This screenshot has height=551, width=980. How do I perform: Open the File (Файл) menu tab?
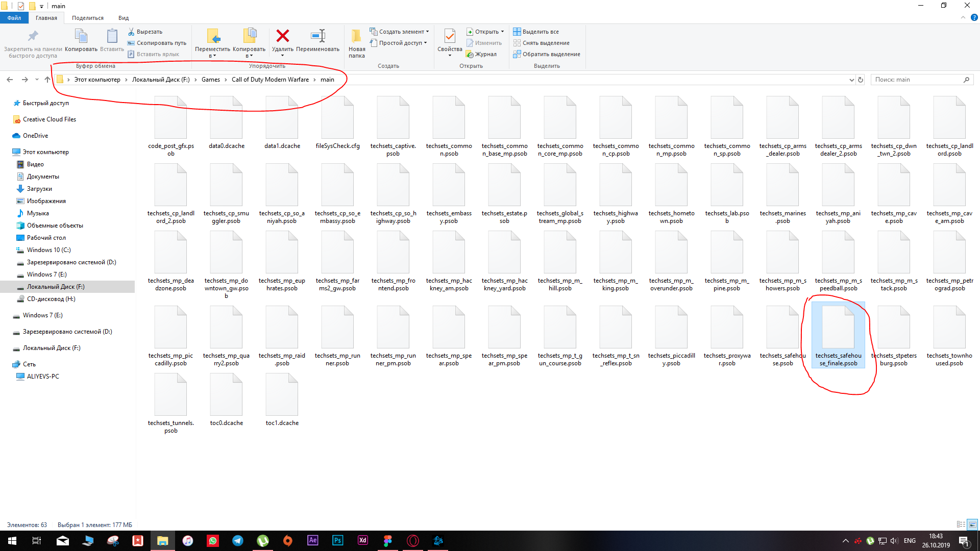click(x=14, y=18)
